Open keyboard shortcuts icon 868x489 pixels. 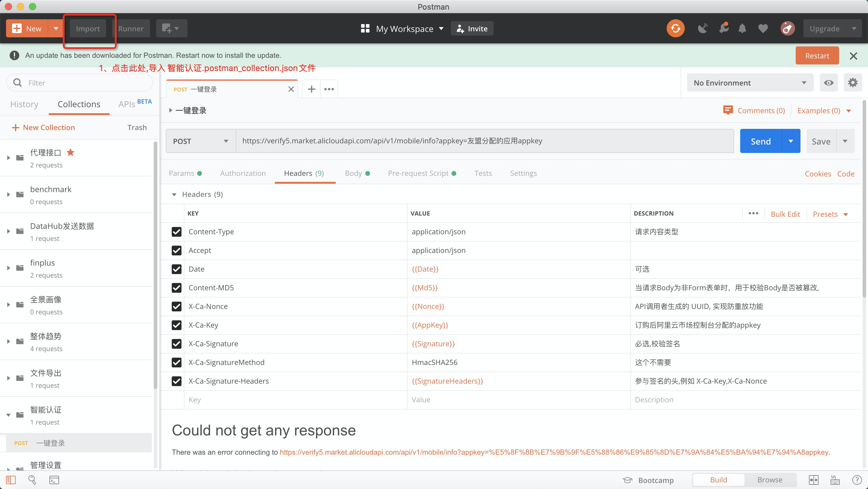[x=835, y=480]
